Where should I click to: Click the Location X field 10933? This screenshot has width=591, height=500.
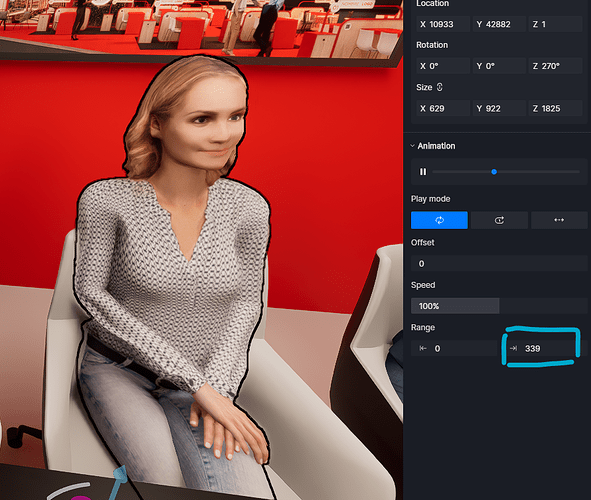point(443,24)
